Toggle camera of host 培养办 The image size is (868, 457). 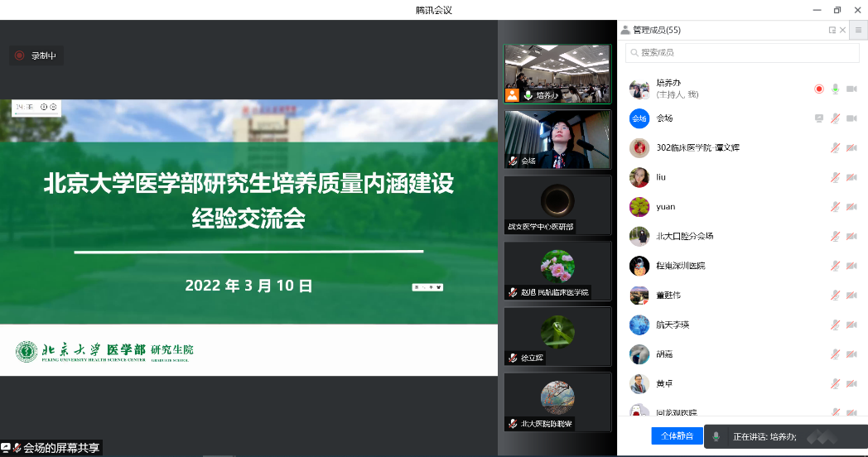pos(851,89)
